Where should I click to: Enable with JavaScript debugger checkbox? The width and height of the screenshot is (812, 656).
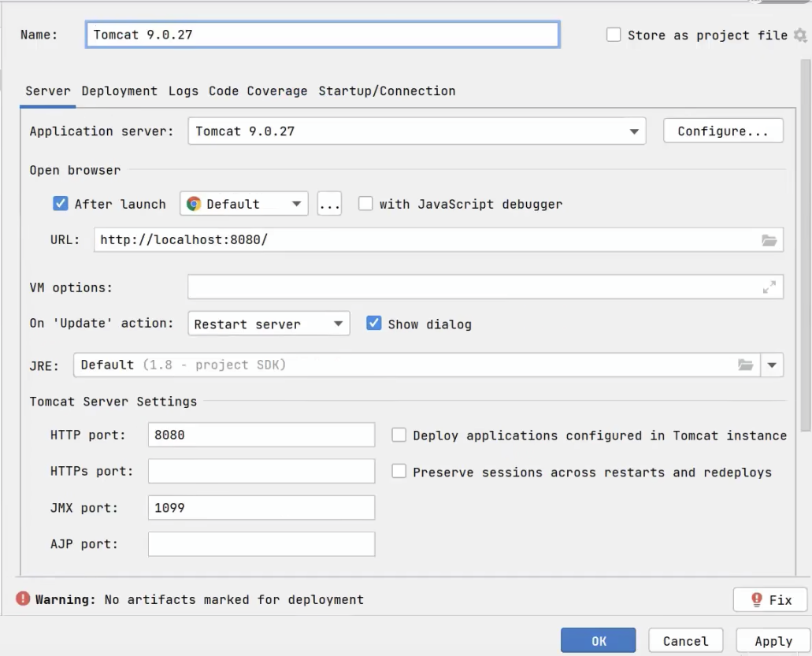[x=365, y=203]
